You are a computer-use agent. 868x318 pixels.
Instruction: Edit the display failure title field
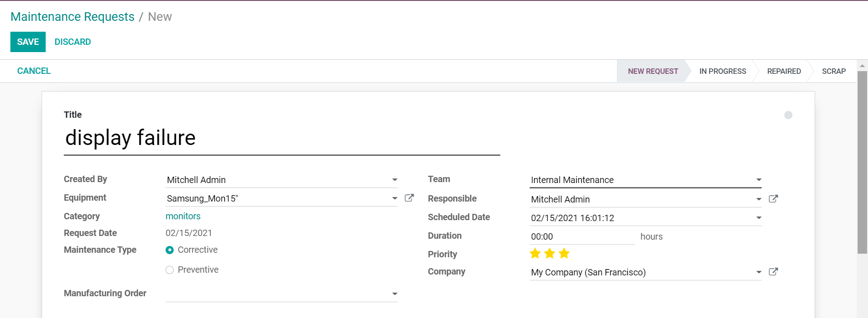[x=282, y=138]
